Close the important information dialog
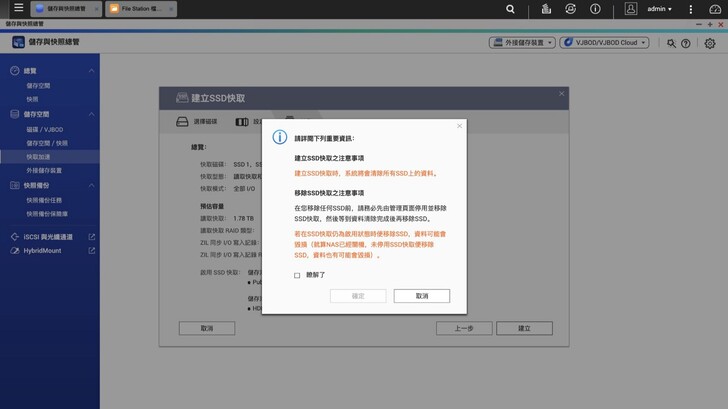 pos(459,126)
